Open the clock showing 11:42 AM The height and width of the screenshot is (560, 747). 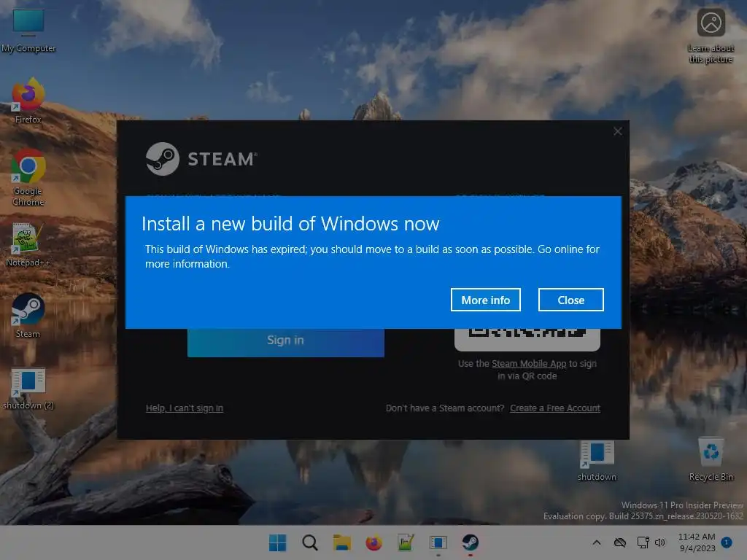(697, 542)
